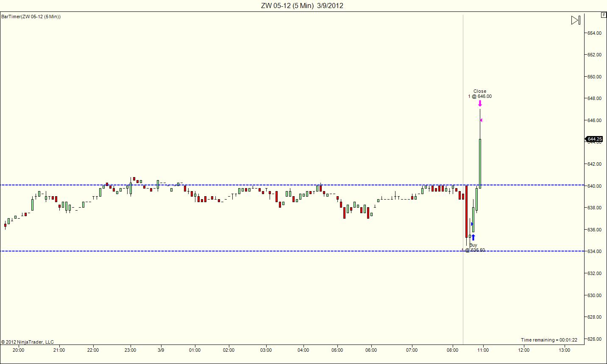Screen dimensions: 607x364
Task: Click 07:00 on the time axis
Action: tap(412, 350)
